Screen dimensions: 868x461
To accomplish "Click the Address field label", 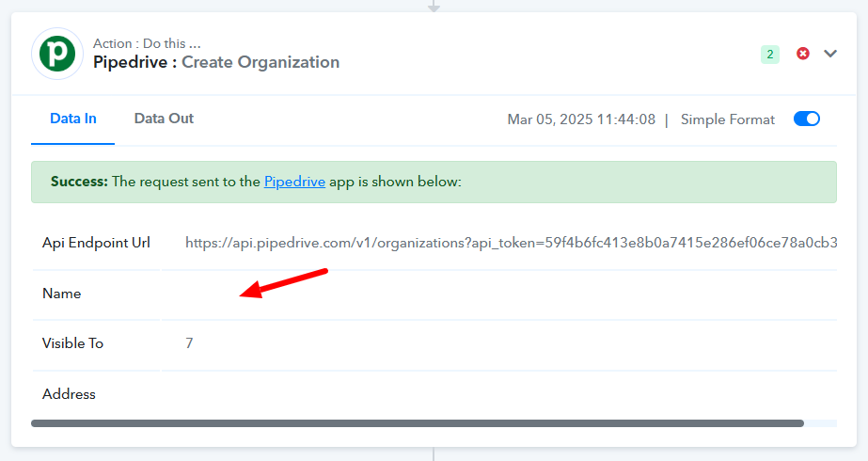I will coord(69,394).
